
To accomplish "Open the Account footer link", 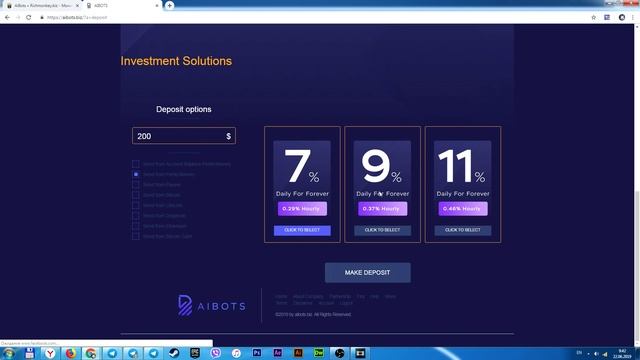I will (x=326, y=303).
